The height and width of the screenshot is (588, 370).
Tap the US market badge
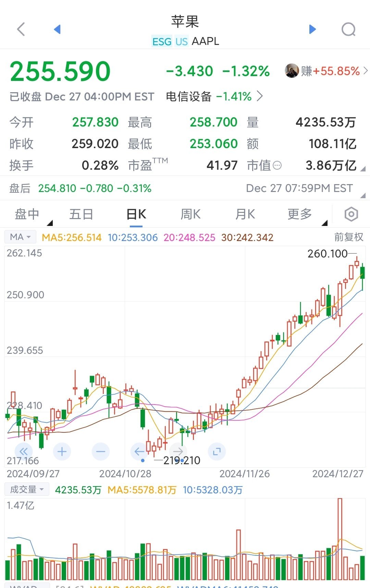point(181,41)
